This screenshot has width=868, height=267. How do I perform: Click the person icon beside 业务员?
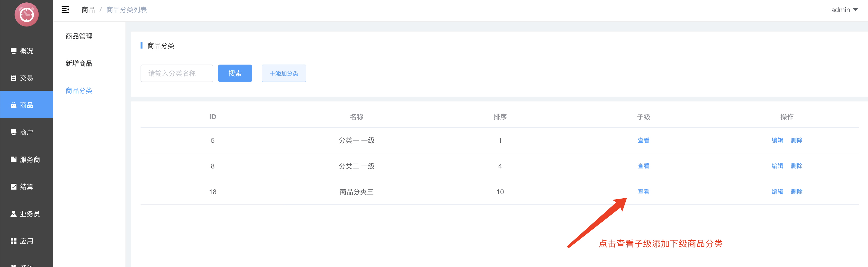coord(14,214)
